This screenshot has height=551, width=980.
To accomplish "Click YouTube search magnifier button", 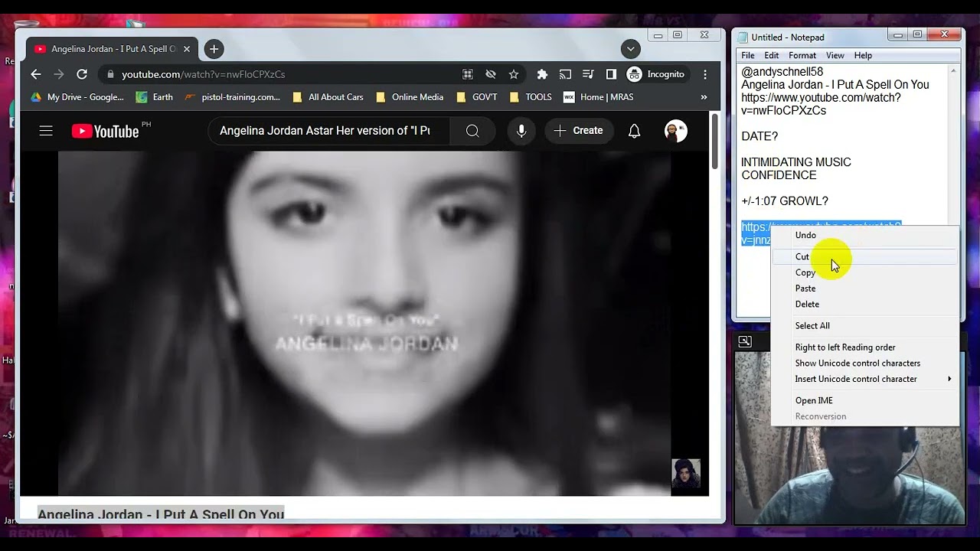I will tap(472, 131).
